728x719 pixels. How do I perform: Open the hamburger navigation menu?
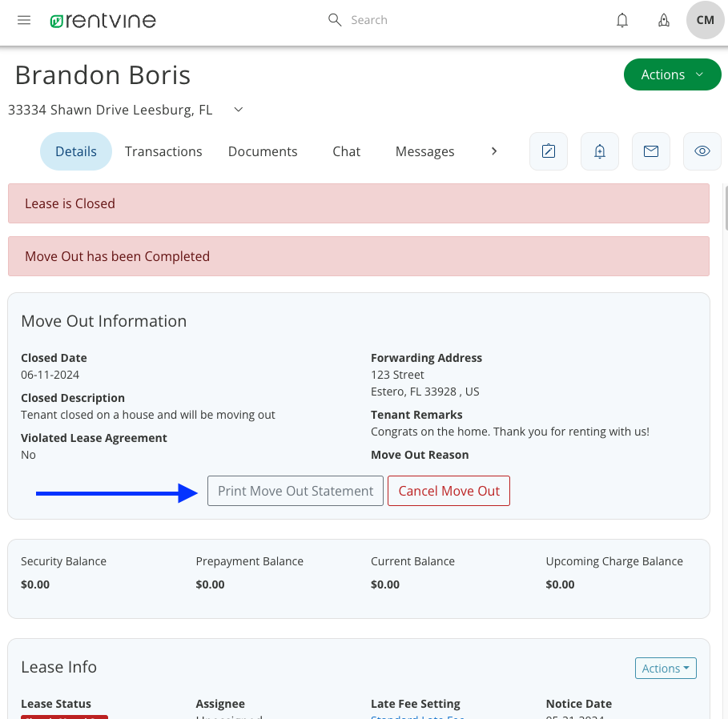(24, 20)
